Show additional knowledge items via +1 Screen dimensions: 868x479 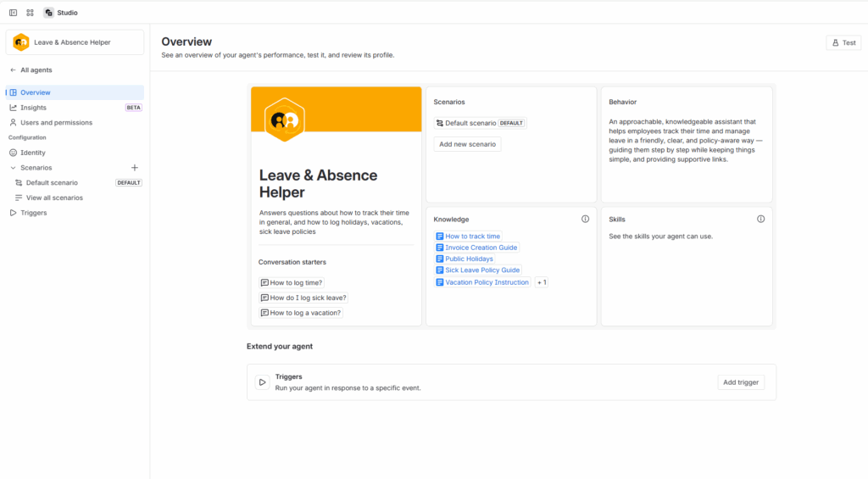542,282
